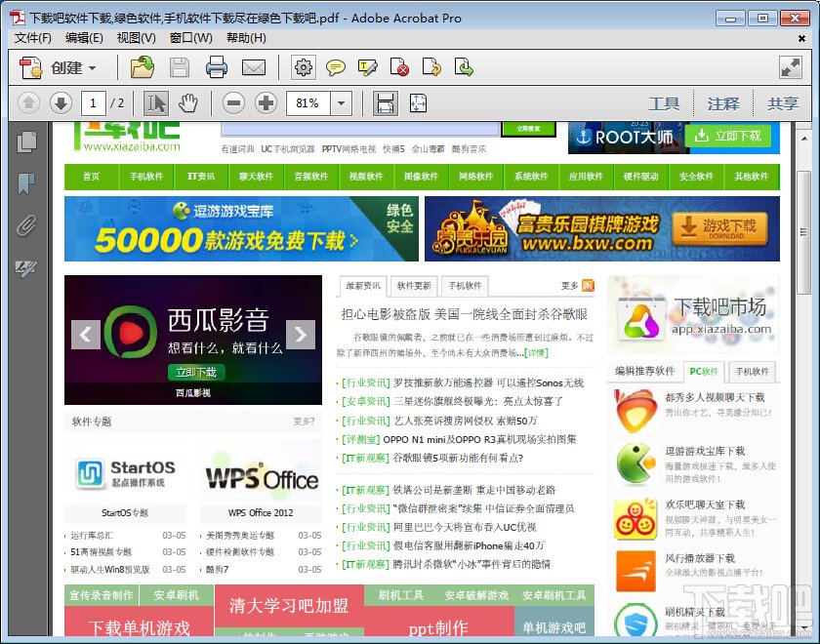Image resolution: width=820 pixels, height=644 pixels.
Task: Click the page number input field
Action: (93, 102)
